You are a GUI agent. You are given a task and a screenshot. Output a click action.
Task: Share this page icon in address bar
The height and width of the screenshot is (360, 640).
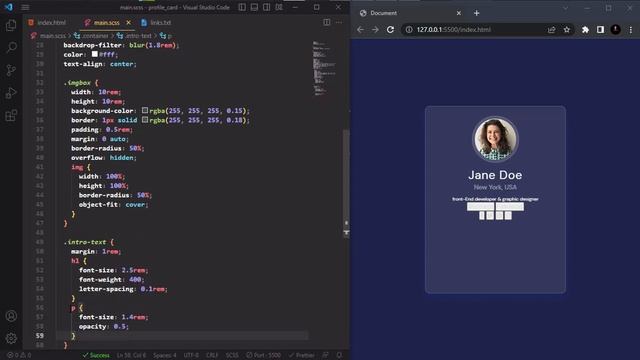click(551, 29)
